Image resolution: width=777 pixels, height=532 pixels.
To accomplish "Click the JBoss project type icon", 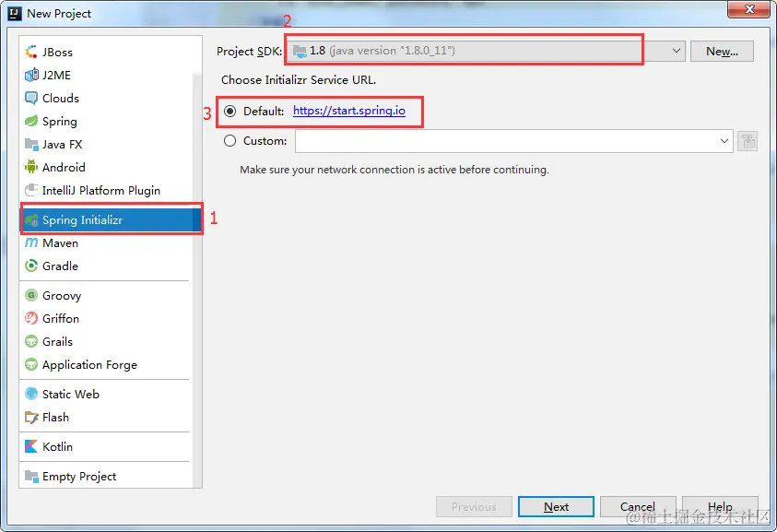I will [x=31, y=52].
